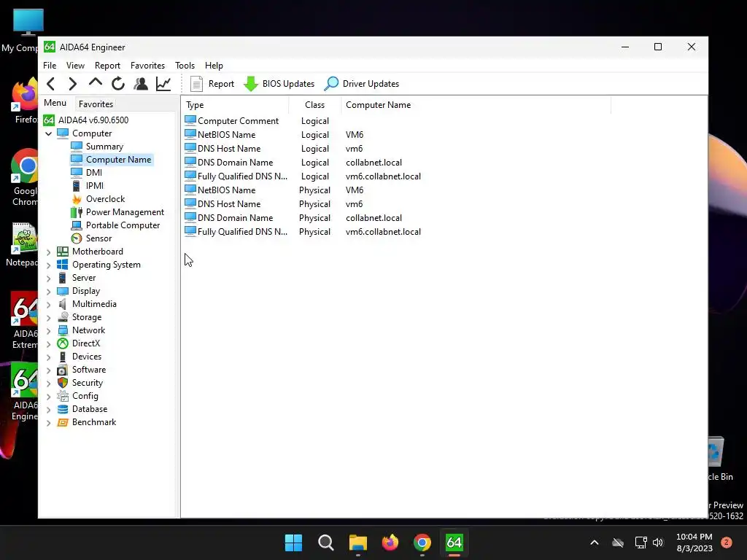Open the user profile toolbar icon
The width and height of the screenshot is (747, 560).
[141, 84]
